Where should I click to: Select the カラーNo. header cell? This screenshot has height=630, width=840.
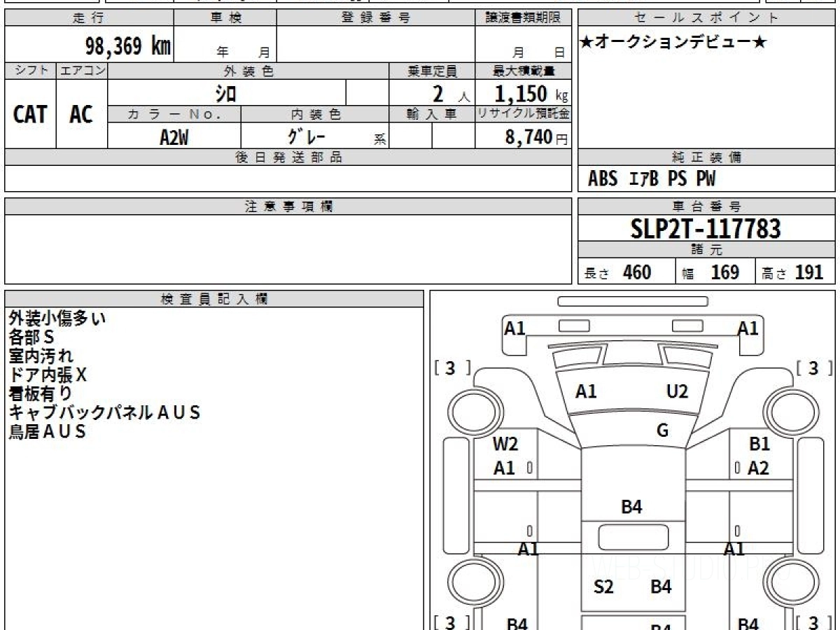[x=174, y=114]
